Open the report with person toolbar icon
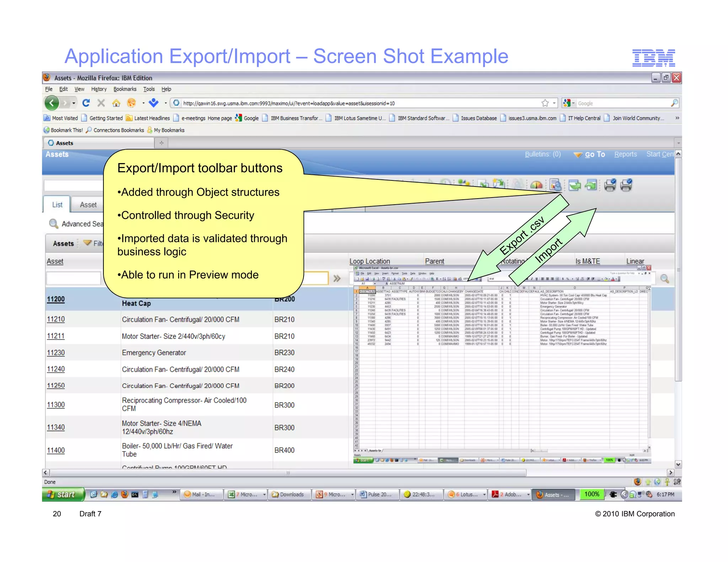728x562 pixels. point(555,185)
